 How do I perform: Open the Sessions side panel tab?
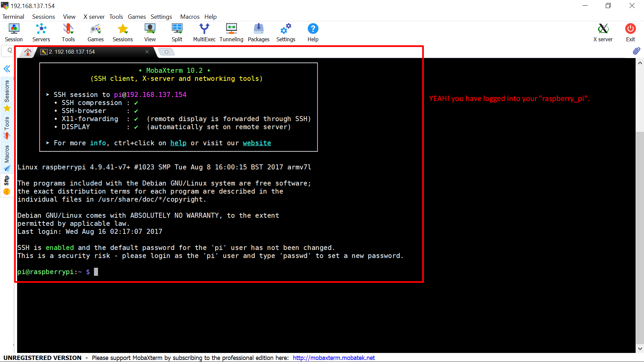click(7, 96)
